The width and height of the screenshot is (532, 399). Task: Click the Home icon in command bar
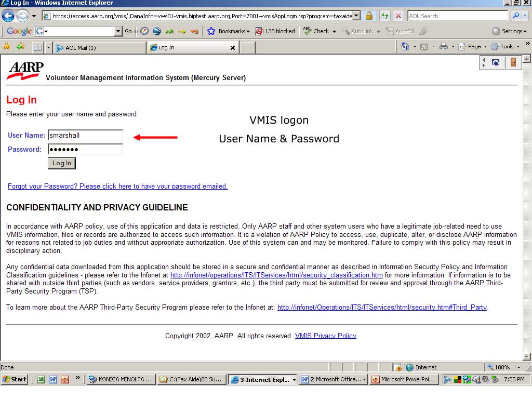coord(405,46)
